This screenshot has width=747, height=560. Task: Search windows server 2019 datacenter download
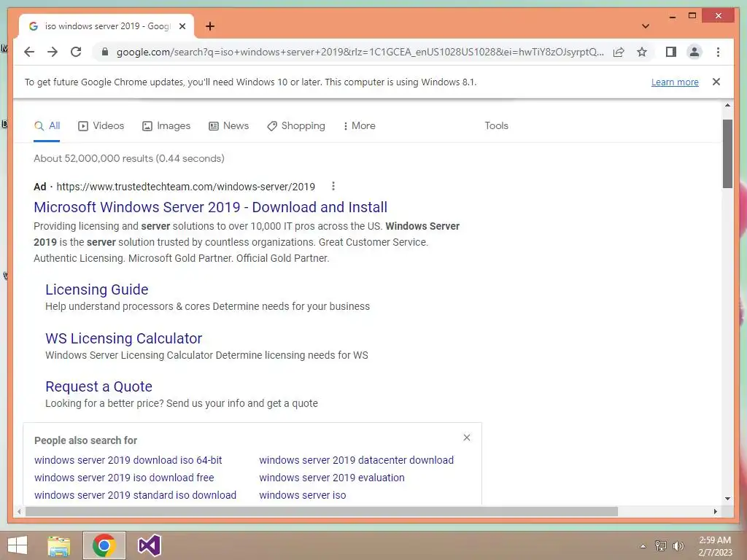[356, 460]
